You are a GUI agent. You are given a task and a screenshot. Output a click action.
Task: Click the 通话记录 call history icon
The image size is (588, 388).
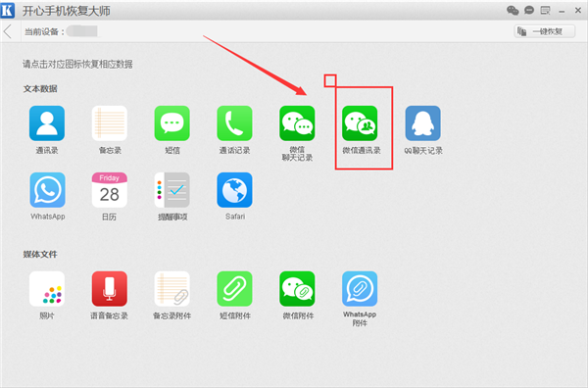pos(235,123)
